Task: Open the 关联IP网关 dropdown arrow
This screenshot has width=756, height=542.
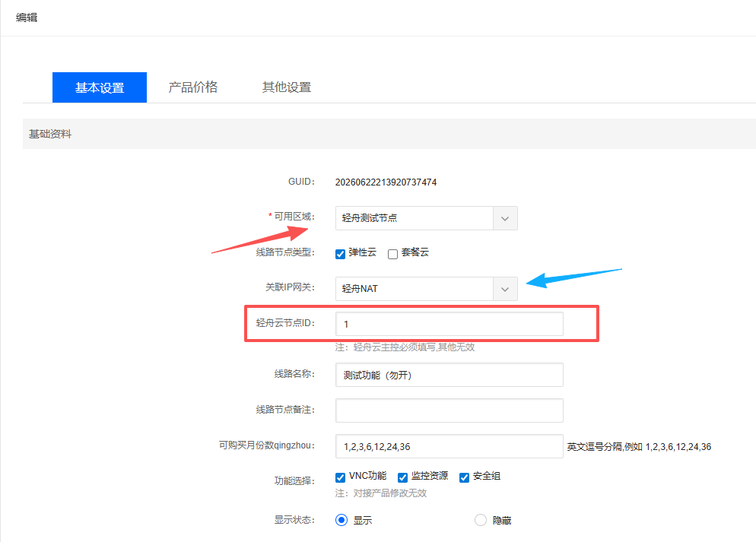Action: pyautogui.click(x=505, y=289)
